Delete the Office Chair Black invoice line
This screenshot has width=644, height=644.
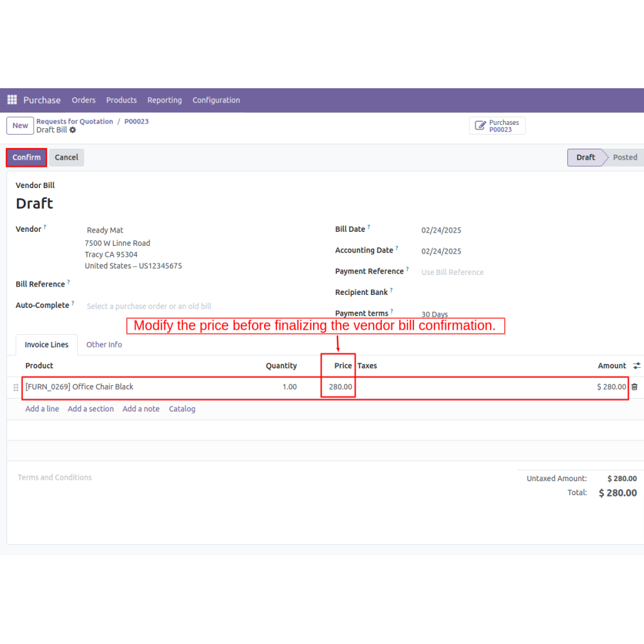click(x=634, y=387)
